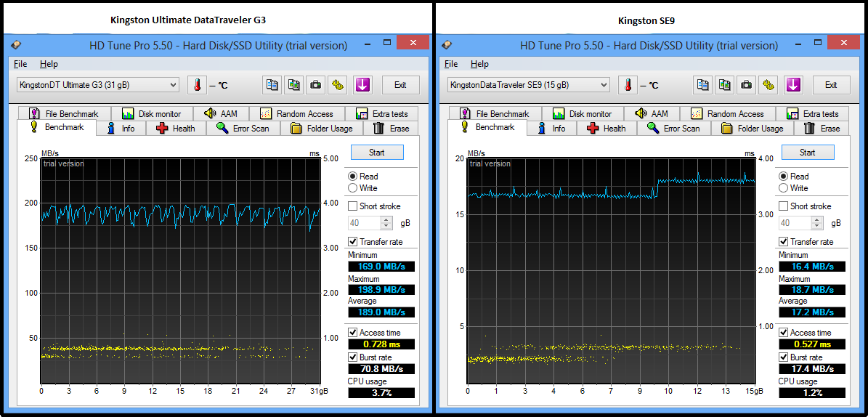Viewport: 868px width, 417px height.
Task: Uncheck Burst rate in the Ultimate G3 window
Action: click(x=352, y=357)
